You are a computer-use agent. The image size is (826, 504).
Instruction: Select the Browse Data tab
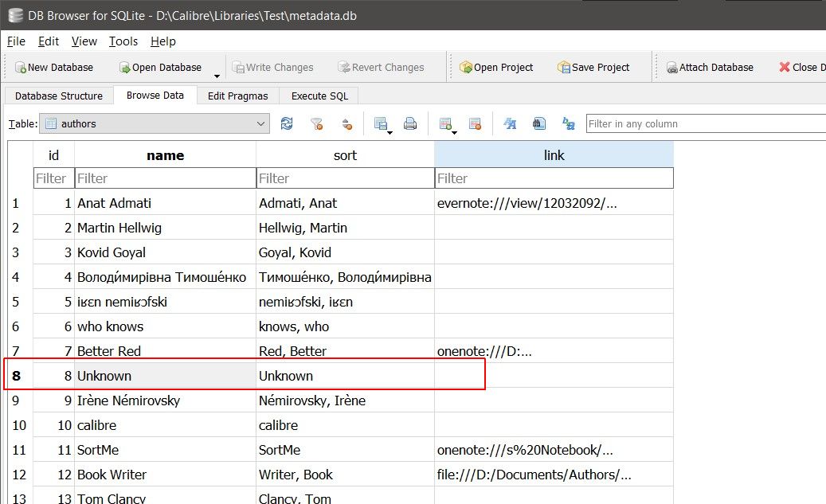click(155, 96)
